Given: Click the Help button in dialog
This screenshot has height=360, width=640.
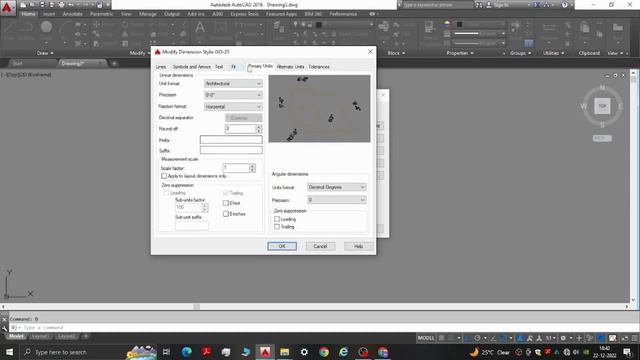Looking at the screenshot, I should coord(358,246).
